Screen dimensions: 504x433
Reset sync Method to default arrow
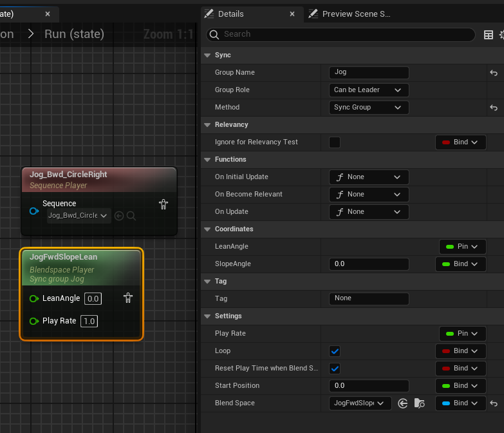tap(494, 108)
